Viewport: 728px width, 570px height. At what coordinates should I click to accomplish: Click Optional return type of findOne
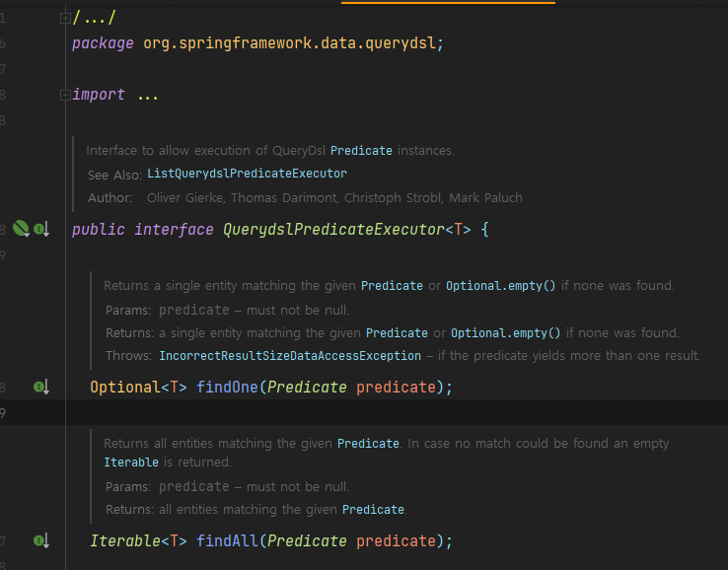(125, 388)
